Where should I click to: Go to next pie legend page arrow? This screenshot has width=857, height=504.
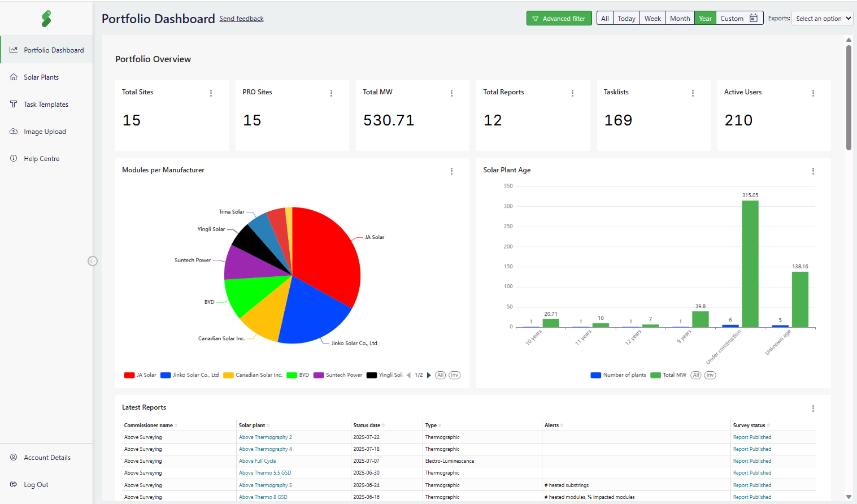coord(429,375)
